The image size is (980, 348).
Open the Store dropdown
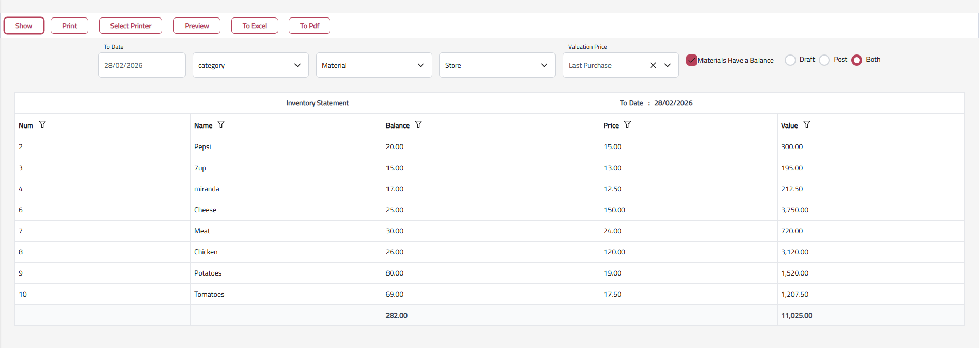point(497,65)
